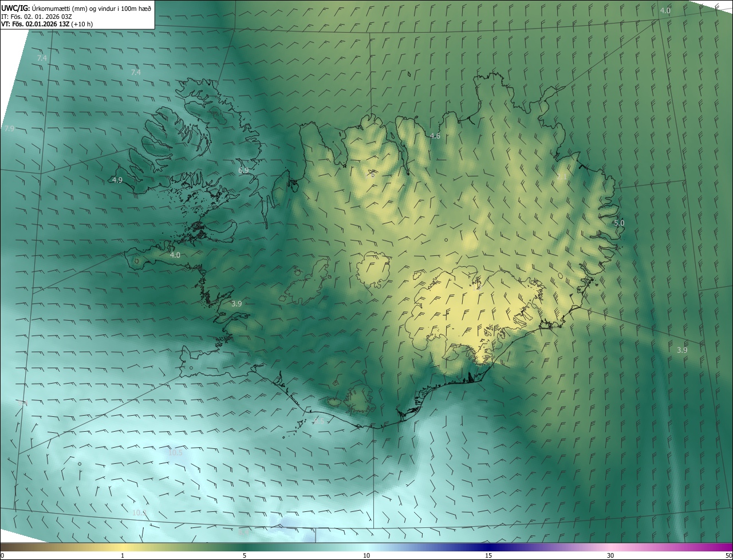Click the "0" tick label on the color scale
Image resolution: width=733 pixels, height=560 pixels.
point(2,555)
